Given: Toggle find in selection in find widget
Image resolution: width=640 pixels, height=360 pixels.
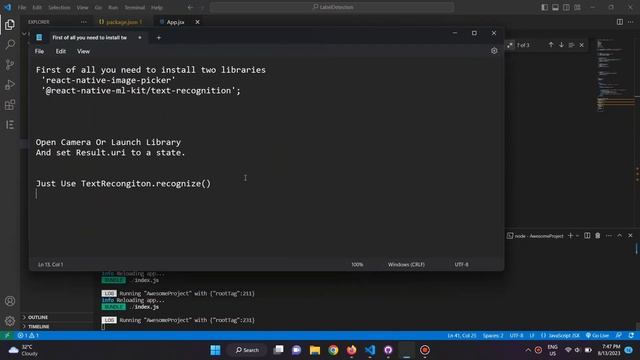Looking at the screenshot, I should [x=571, y=45].
